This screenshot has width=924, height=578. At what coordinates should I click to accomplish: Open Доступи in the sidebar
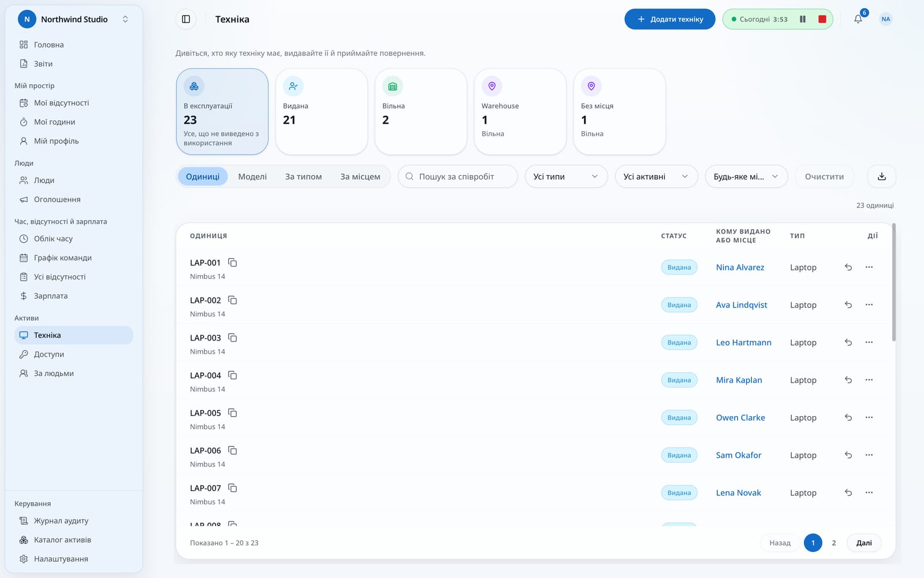tap(74, 354)
